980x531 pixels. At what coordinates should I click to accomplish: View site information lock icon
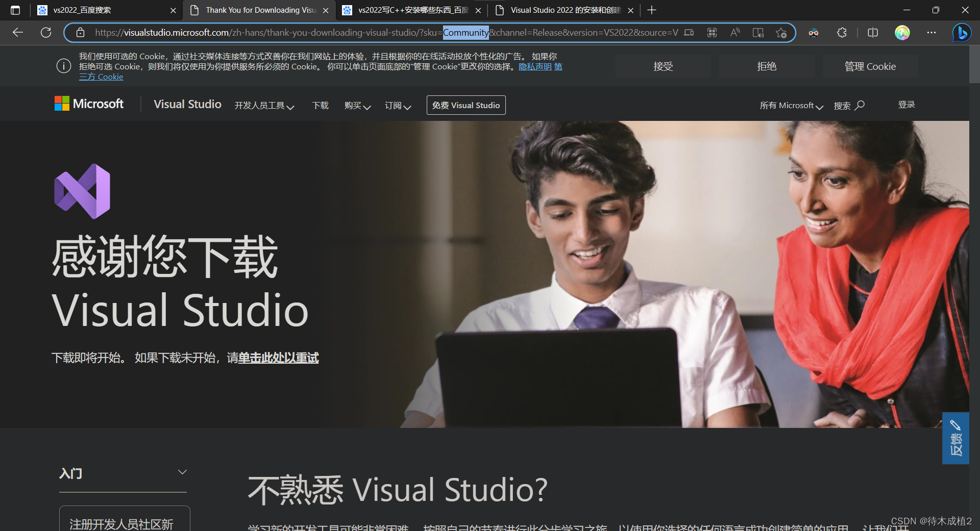pos(80,33)
